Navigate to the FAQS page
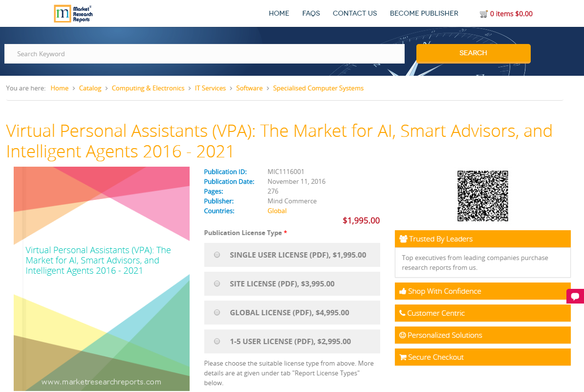 311,13
